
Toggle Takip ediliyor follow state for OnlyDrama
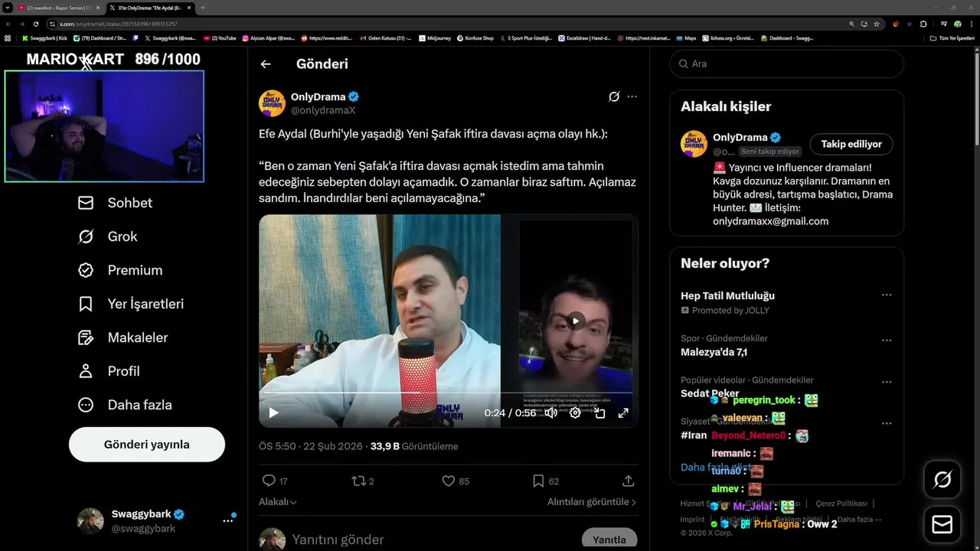click(x=851, y=144)
